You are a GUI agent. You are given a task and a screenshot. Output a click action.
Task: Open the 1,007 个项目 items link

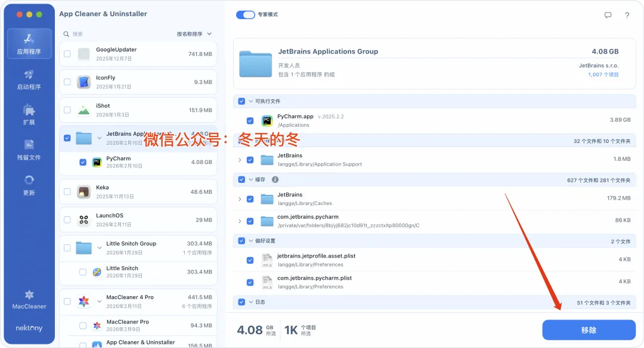pos(603,74)
